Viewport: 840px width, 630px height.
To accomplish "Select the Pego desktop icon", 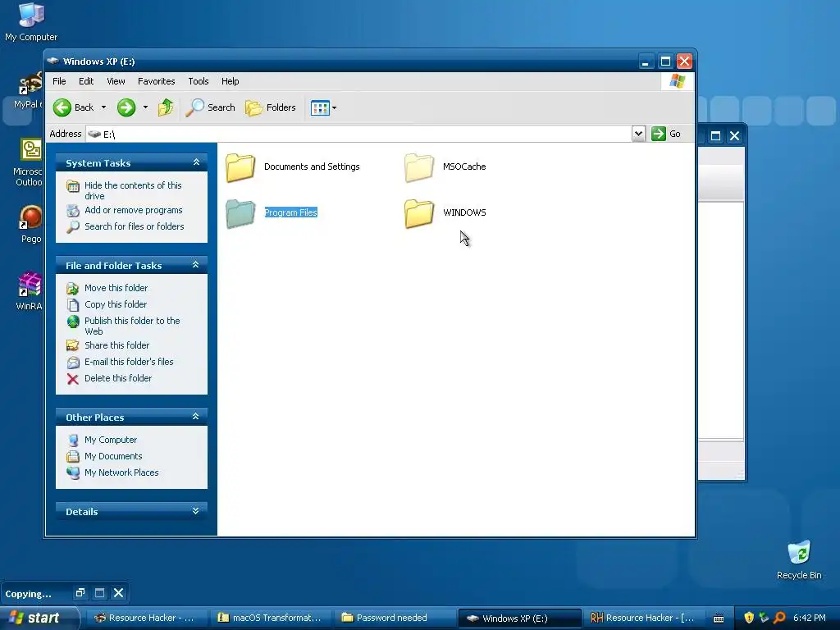I will tap(30, 225).
